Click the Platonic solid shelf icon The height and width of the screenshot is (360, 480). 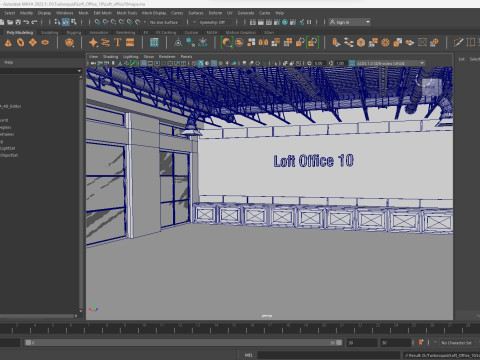pyautogui.click(x=69, y=43)
